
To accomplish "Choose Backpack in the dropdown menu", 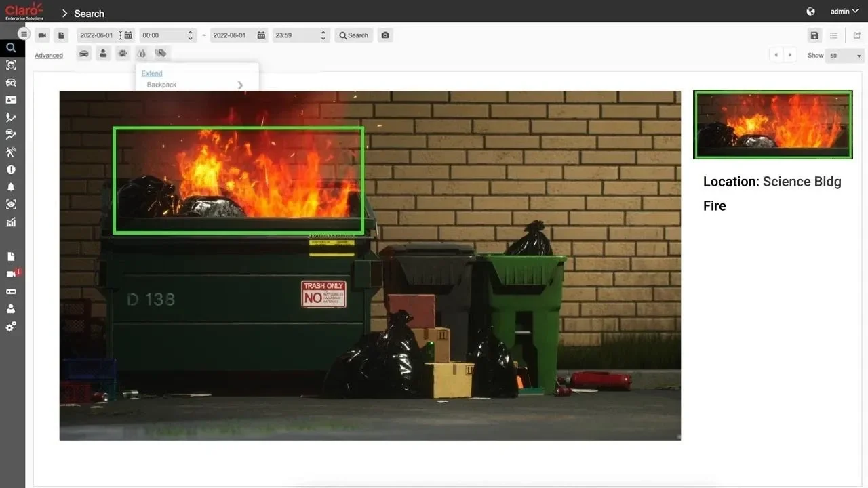I will pyautogui.click(x=161, y=84).
